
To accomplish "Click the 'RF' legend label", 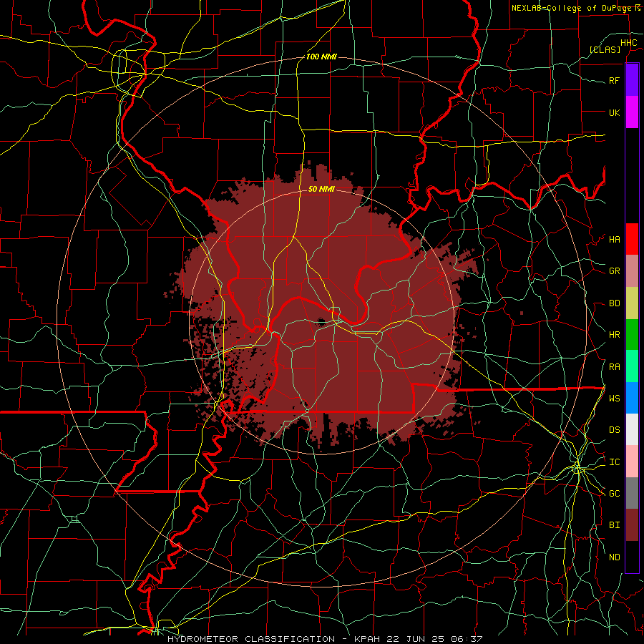I will [x=614, y=80].
